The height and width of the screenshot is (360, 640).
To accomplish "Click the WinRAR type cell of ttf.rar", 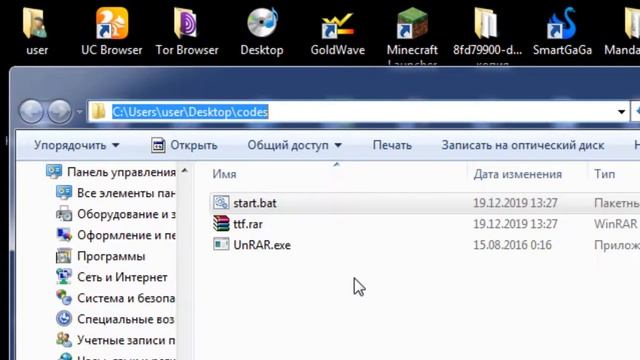I will click(616, 224).
